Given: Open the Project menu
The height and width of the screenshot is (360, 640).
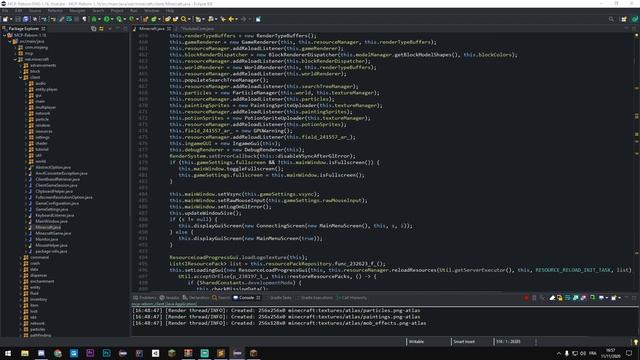Looking at the screenshot, I should [x=117, y=11].
